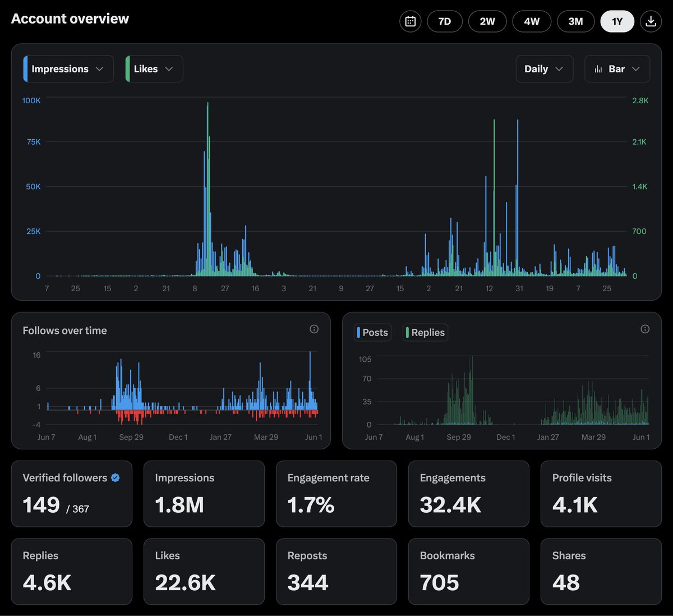673x616 pixels.
Task: Open the Verified followers card
Action: pyautogui.click(x=72, y=494)
